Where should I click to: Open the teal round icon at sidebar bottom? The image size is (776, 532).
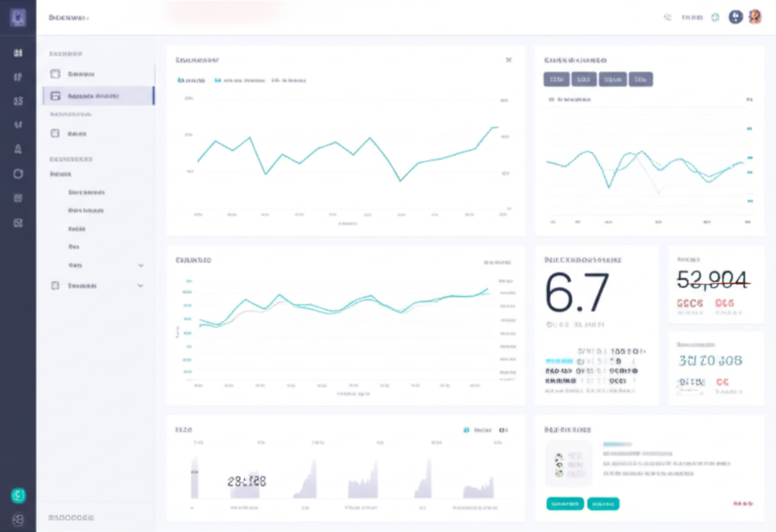click(x=18, y=496)
